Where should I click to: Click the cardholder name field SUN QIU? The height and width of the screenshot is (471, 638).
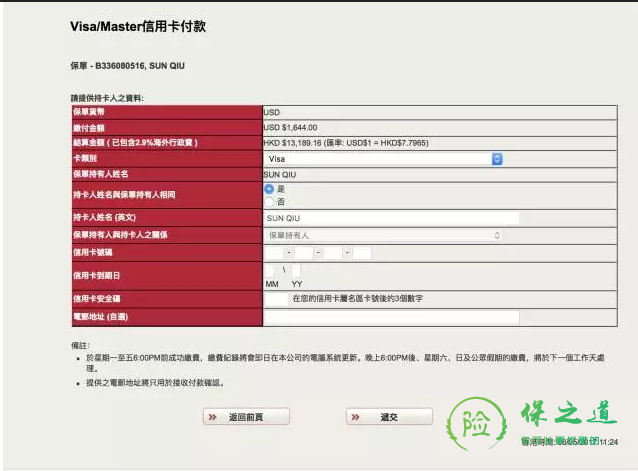pos(391,218)
